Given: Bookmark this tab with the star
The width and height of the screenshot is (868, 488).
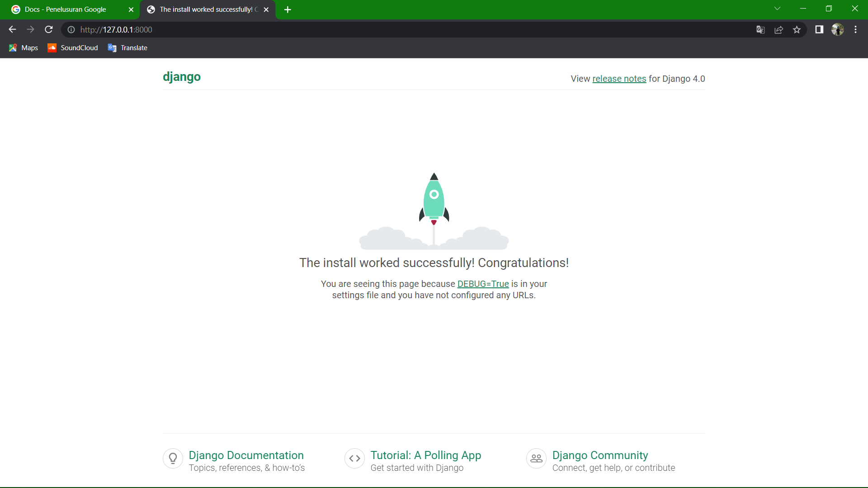Looking at the screenshot, I should pos(797,30).
